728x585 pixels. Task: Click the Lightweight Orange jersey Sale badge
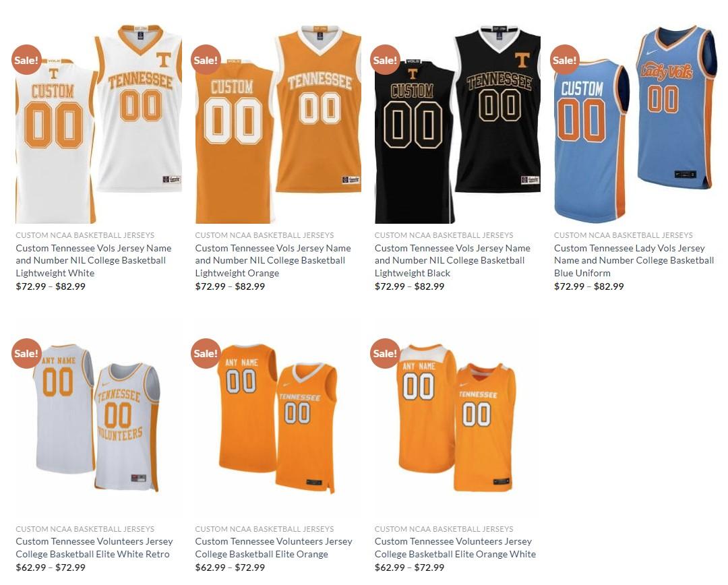[206, 60]
